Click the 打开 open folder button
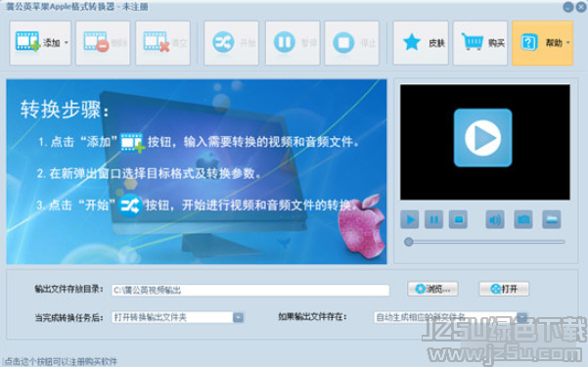Viewport: 588px width, 367px height. click(x=505, y=289)
